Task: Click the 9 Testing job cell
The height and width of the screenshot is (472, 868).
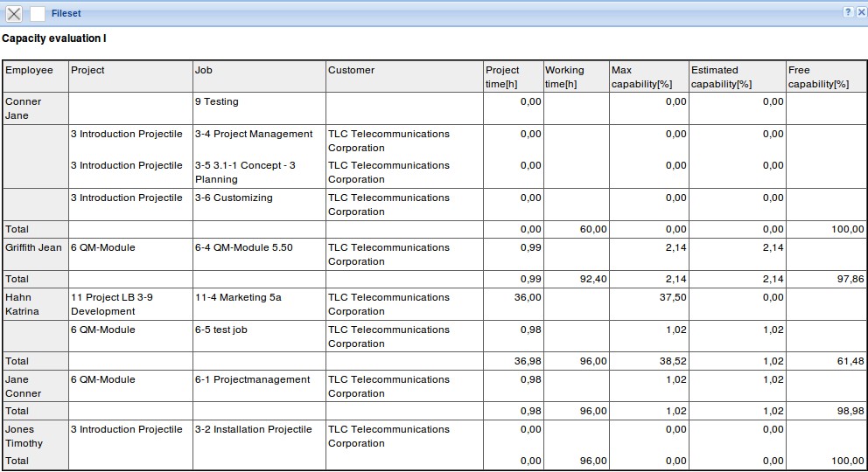Action: (216, 101)
